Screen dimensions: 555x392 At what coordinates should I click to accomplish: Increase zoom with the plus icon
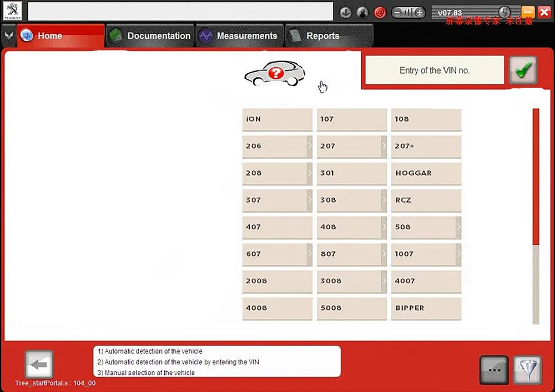[420, 13]
